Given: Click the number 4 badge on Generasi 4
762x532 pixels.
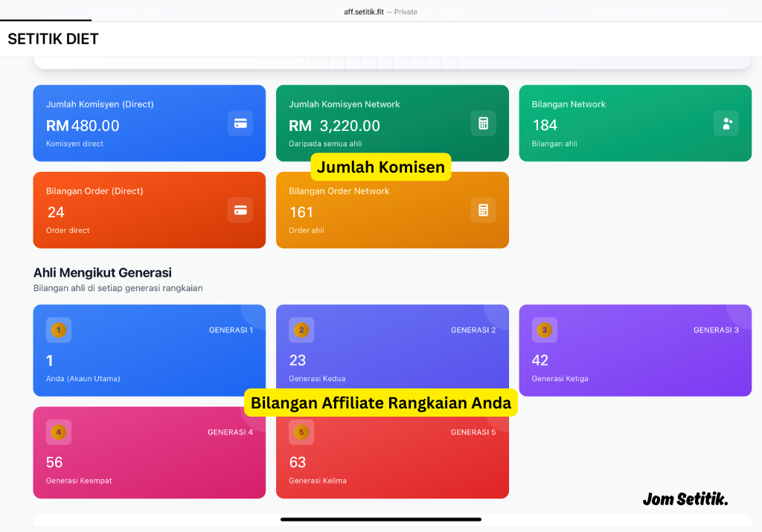Looking at the screenshot, I should click(59, 432).
